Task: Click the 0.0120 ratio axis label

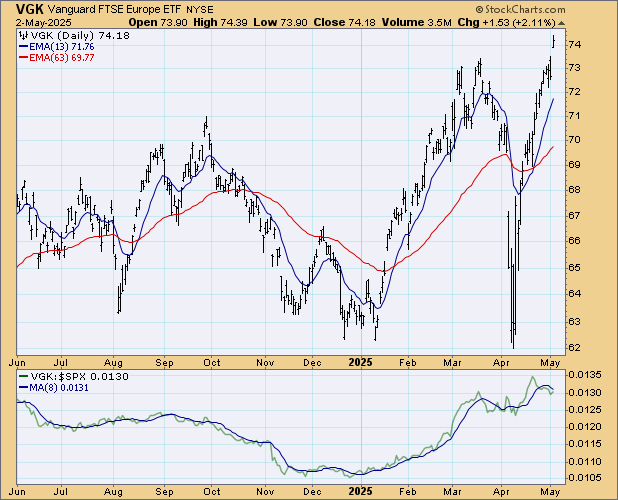Action: 585,427
